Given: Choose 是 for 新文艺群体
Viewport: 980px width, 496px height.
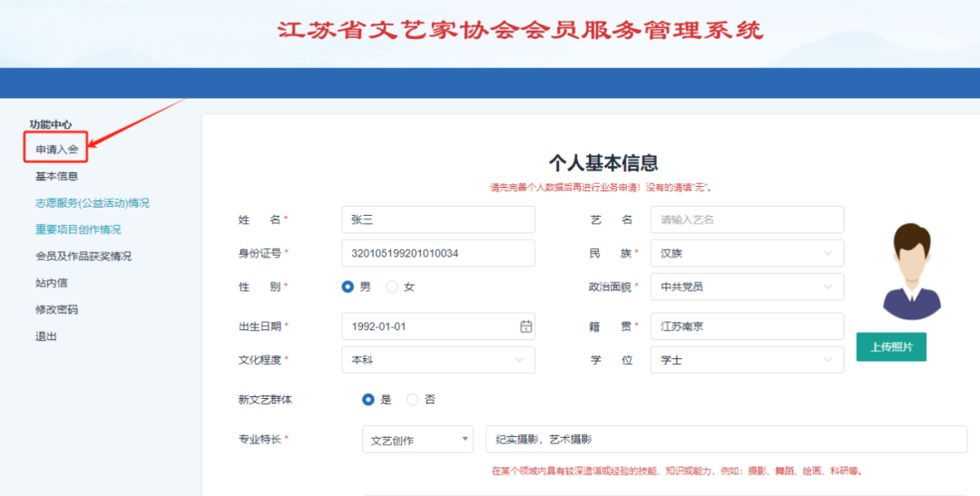Looking at the screenshot, I should (x=368, y=399).
